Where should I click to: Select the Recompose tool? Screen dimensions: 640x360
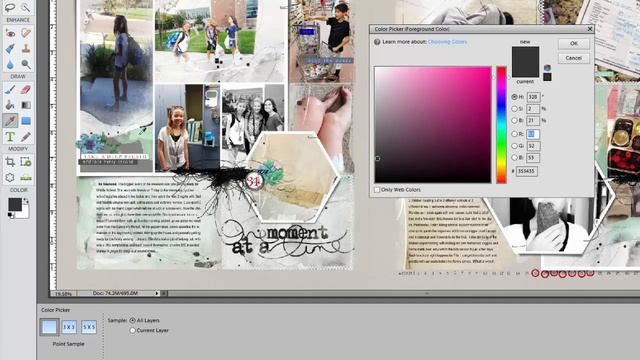click(x=26, y=162)
